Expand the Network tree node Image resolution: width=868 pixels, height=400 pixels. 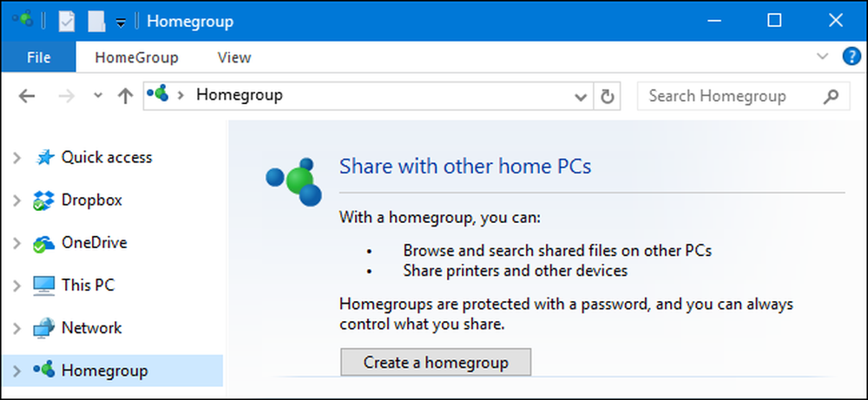coord(16,329)
